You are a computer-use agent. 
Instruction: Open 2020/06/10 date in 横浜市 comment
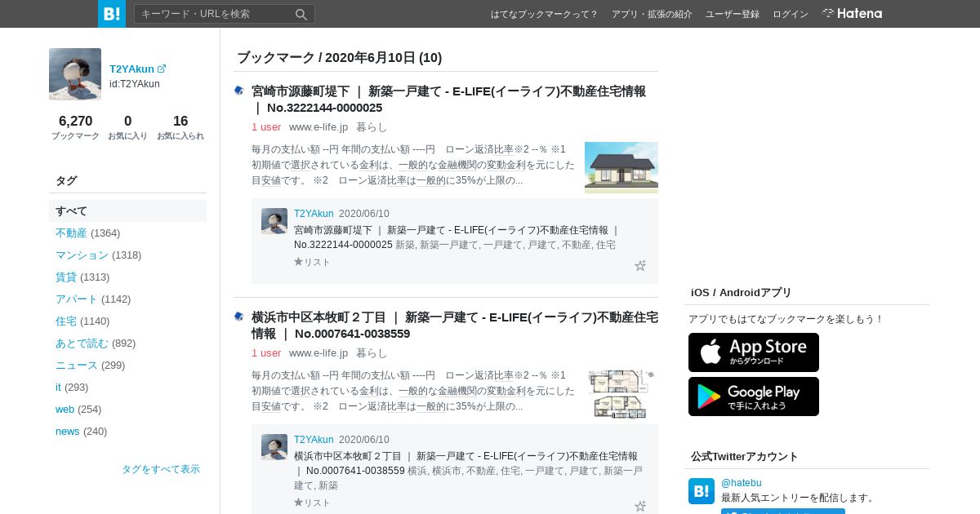pyautogui.click(x=364, y=440)
